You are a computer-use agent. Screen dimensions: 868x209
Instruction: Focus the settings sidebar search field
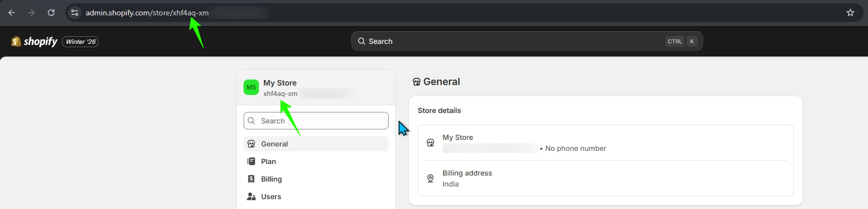pyautogui.click(x=316, y=121)
